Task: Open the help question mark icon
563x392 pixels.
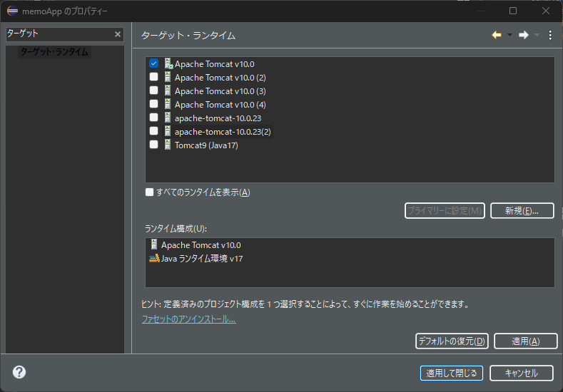Action: click(19, 372)
